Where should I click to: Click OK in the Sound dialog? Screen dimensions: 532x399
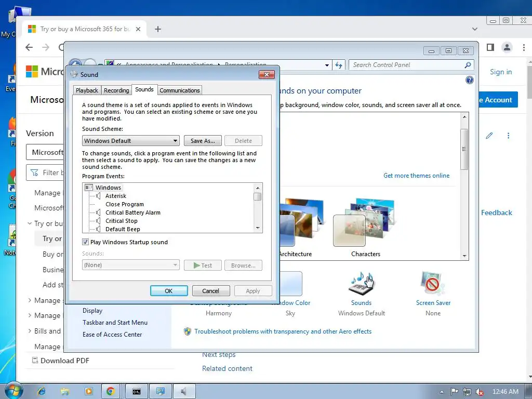(x=169, y=291)
